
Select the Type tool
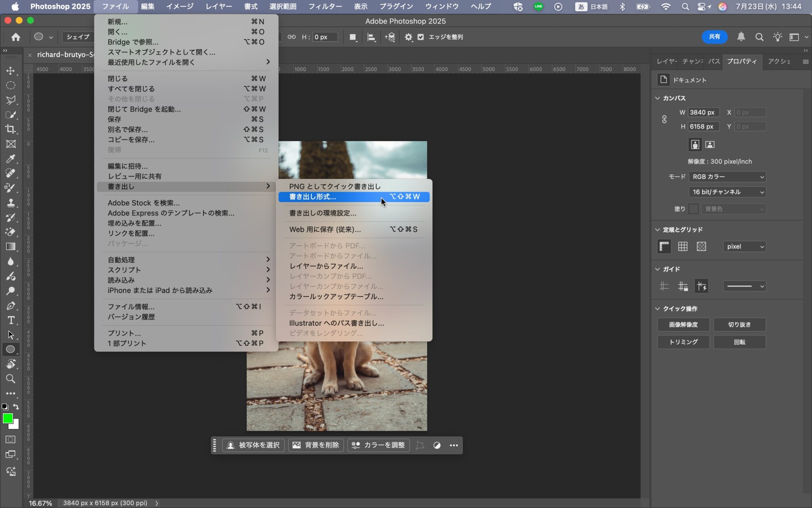tap(11, 320)
